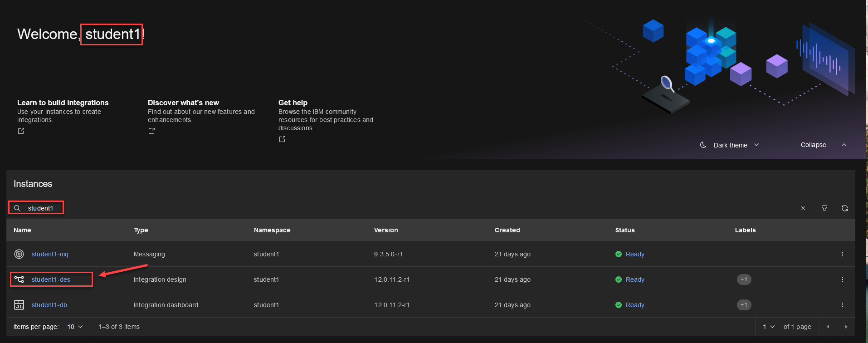
Task: Open external link icon under Get help
Action: (282, 139)
